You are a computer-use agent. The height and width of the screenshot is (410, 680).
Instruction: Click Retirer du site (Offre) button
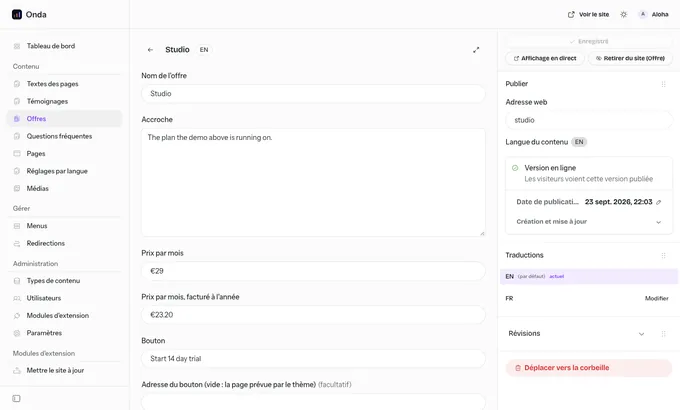pyautogui.click(x=630, y=58)
